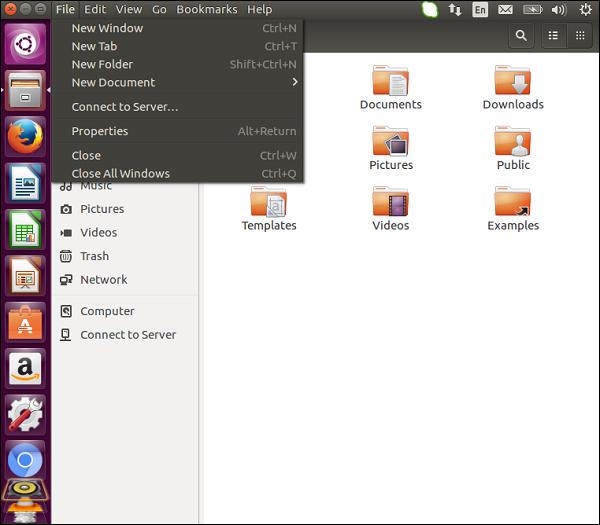Open the Public folder
This screenshot has height=525, width=600.
(x=512, y=143)
